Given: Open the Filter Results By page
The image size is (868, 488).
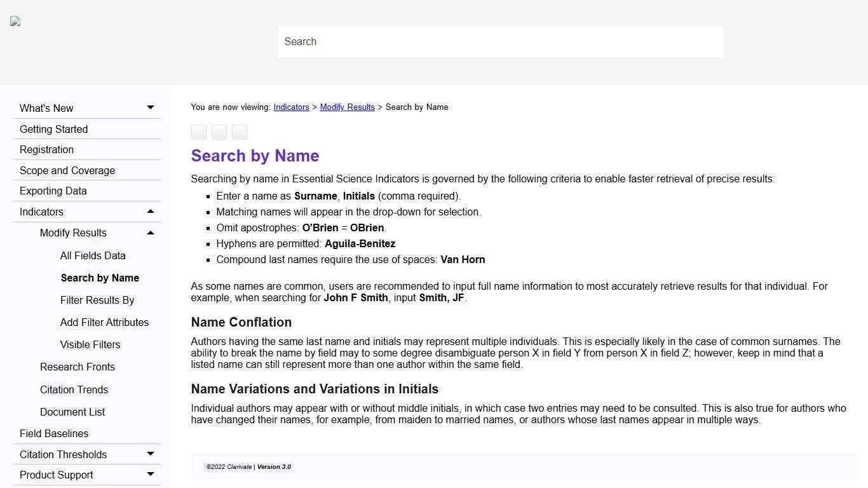Looking at the screenshot, I should coord(97,300).
